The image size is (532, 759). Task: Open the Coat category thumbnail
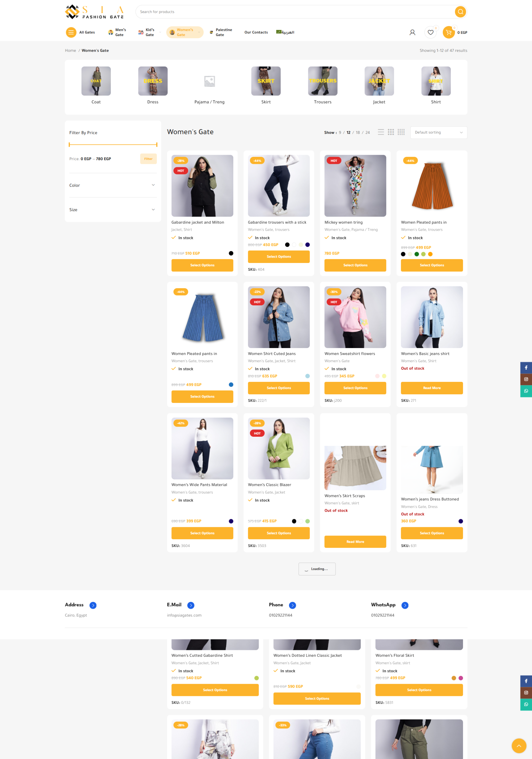pyautogui.click(x=96, y=81)
